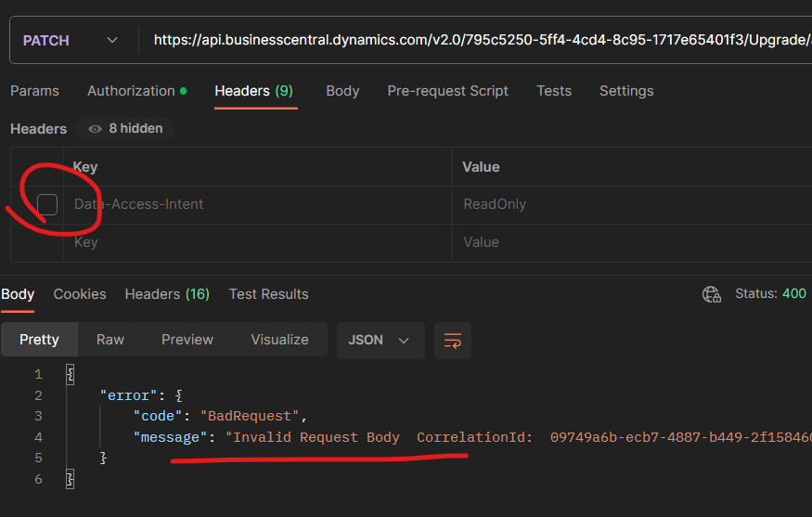Switch to the Params tab
812x517 pixels.
click(x=34, y=91)
